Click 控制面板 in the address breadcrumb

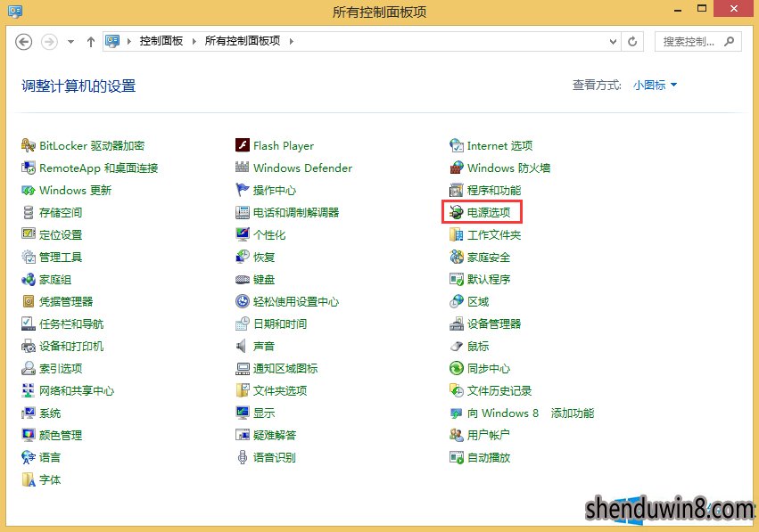pos(161,41)
